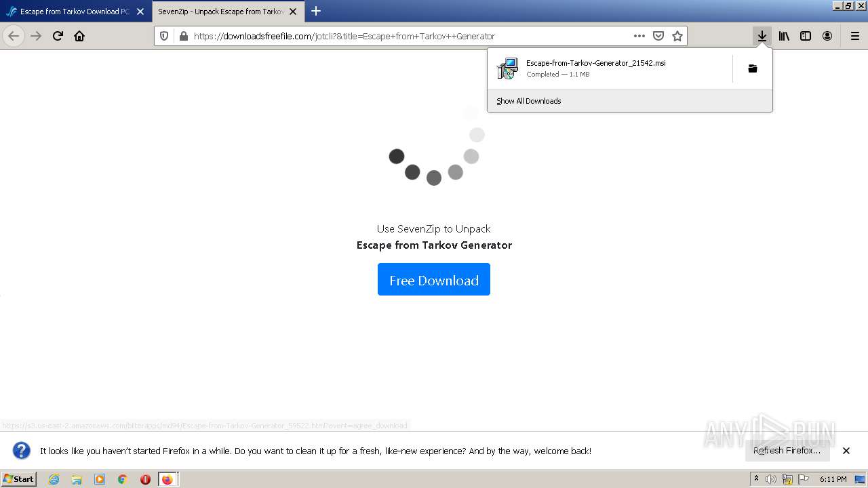This screenshot has height=488, width=868.
Task: Open Library history and bookmarks
Action: pyautogui.click(x=784, y=36)
